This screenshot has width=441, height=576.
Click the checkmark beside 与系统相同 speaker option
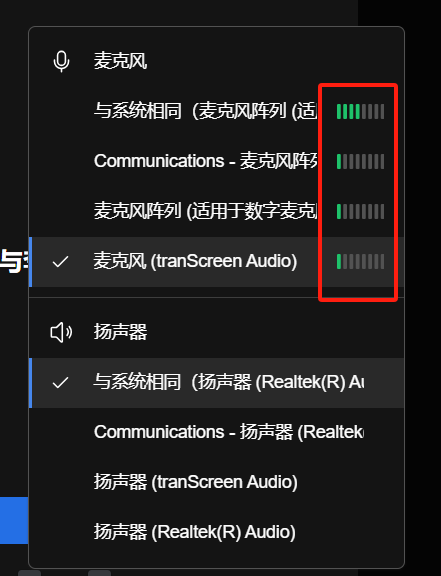click(x=60, y=383)
